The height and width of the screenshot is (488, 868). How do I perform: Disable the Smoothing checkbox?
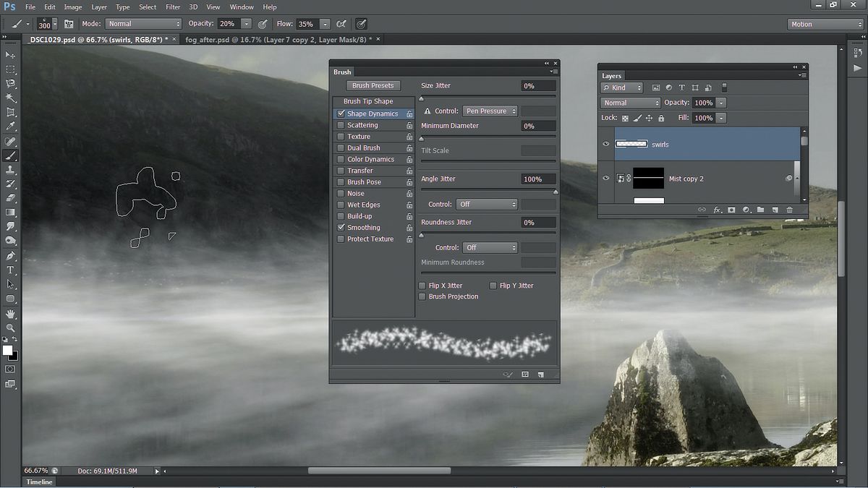(x=341, y=228)
